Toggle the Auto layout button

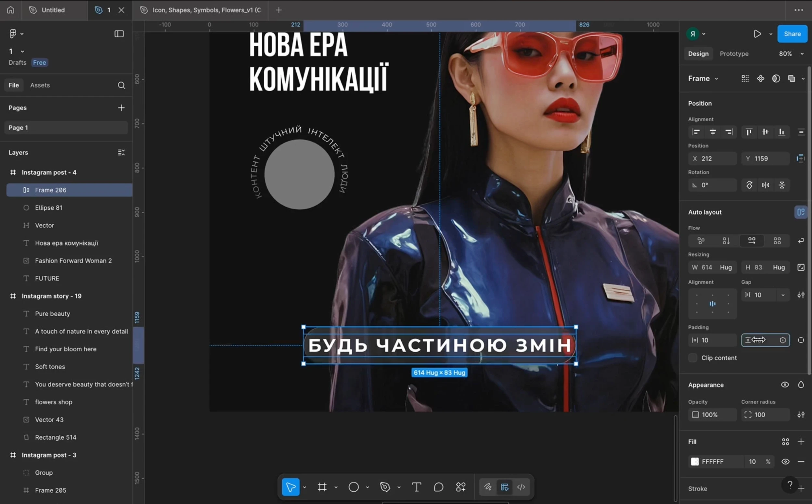801,212
